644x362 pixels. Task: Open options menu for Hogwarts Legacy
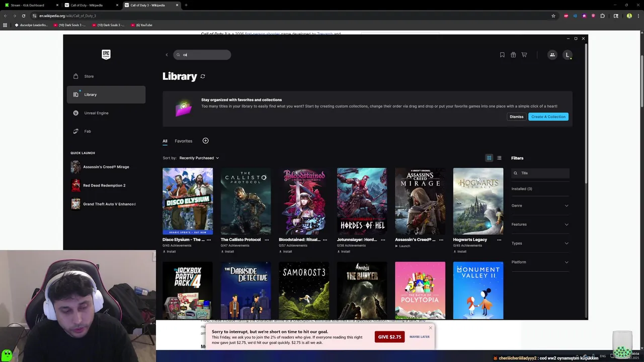pyautogui.click(x=499, y=240)
